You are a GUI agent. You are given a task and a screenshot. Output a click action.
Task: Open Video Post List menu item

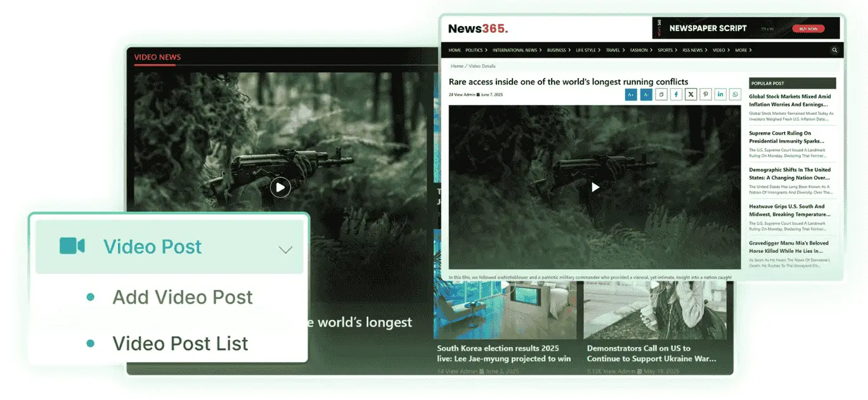coord(180,343)
